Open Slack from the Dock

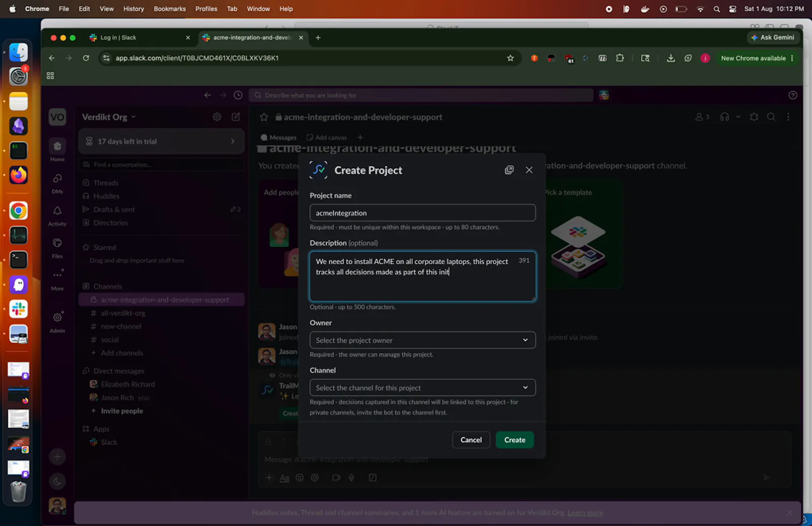coord(19,309)
